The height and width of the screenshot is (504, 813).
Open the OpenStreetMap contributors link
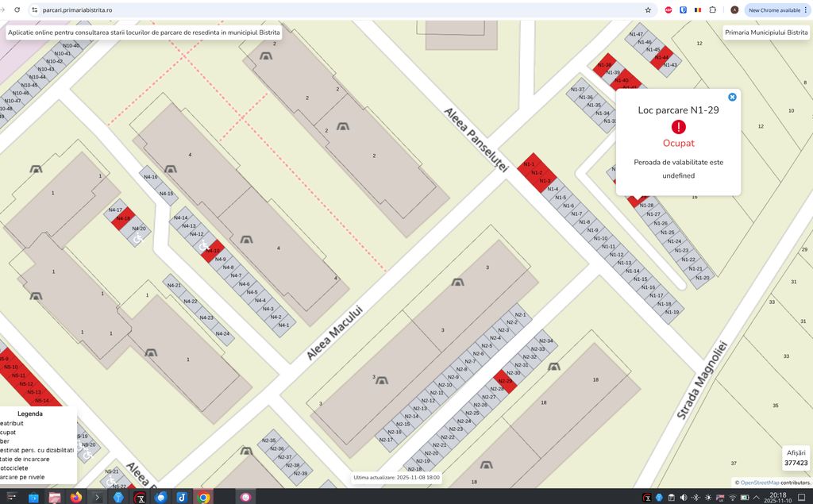click(x=759, y=483)
